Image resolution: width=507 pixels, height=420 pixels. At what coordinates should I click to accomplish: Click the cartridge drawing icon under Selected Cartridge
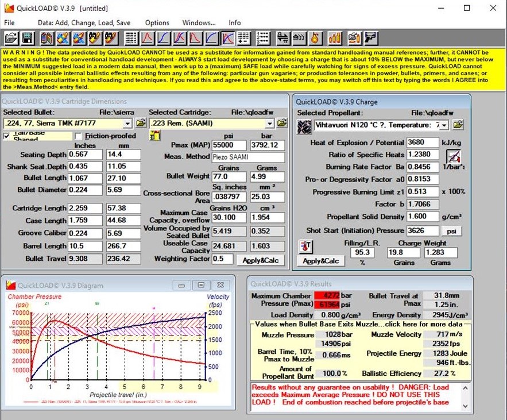[x=154, y=135]
